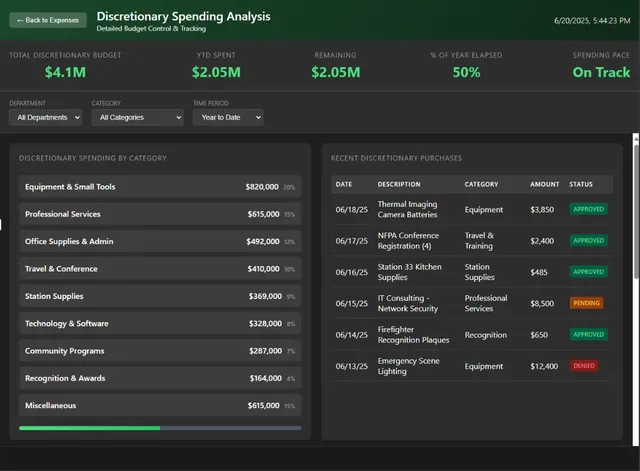
Task: Click the vertical scrollbar thumb at right
Action: pos(636,211)
